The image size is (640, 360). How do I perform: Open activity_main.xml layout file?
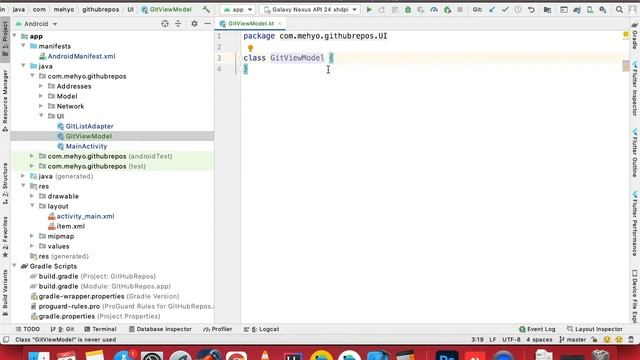point(85,216)
